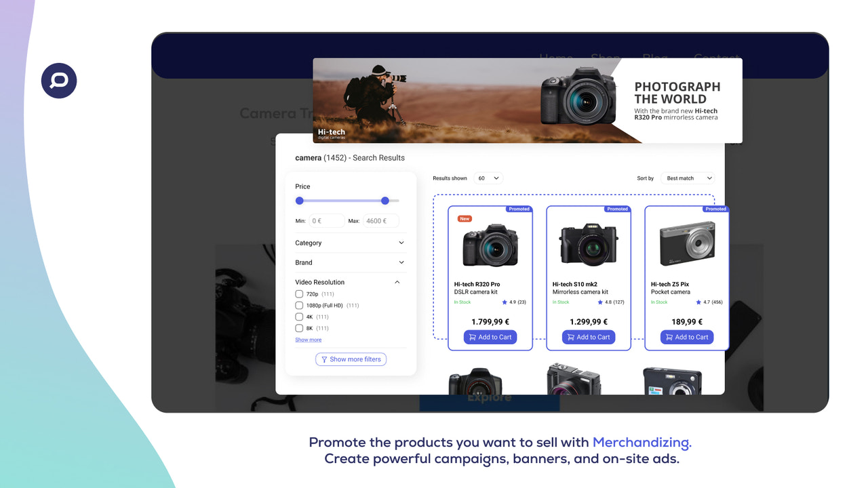Click the Promoted tag on Hi-tech Z5 Pix
Viewport: 868px width, 488px height.
715,209
